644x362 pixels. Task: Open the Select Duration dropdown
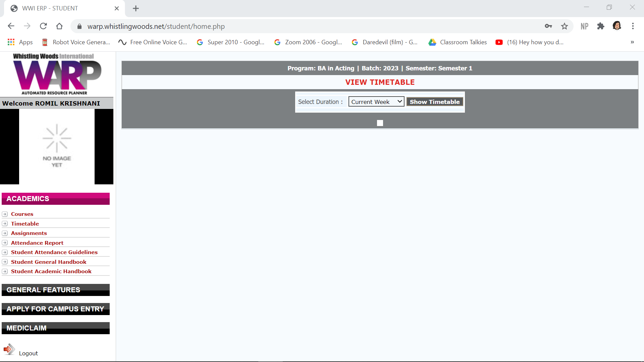point(376,101)
